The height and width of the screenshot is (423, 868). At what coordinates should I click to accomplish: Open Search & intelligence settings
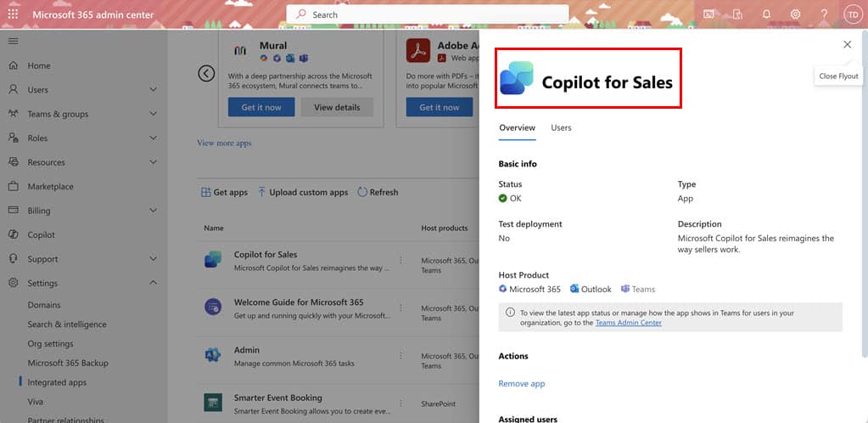(67, 324)
